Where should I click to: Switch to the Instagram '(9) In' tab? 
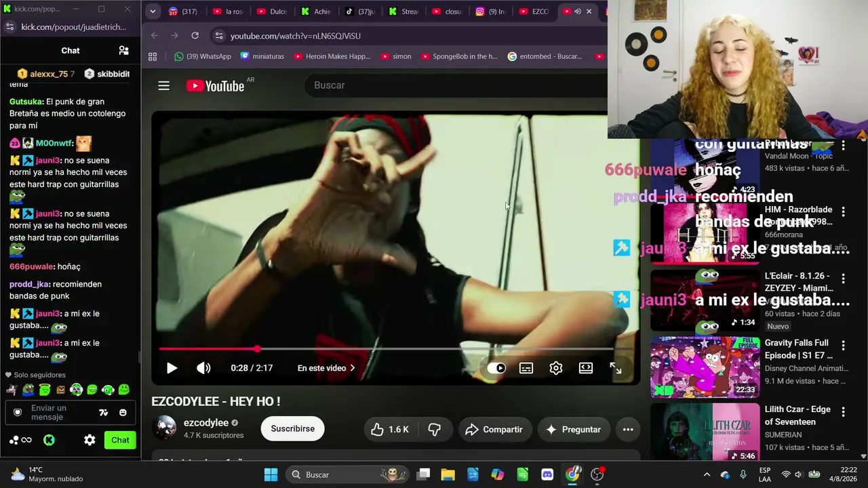pos(492,12)
